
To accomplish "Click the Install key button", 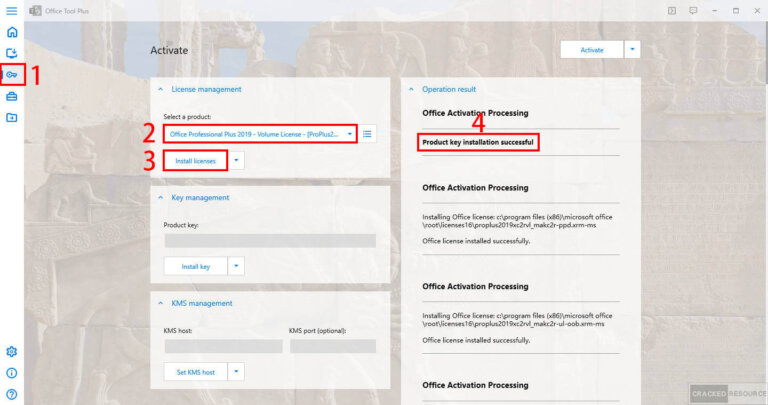I will click(196, 266).
